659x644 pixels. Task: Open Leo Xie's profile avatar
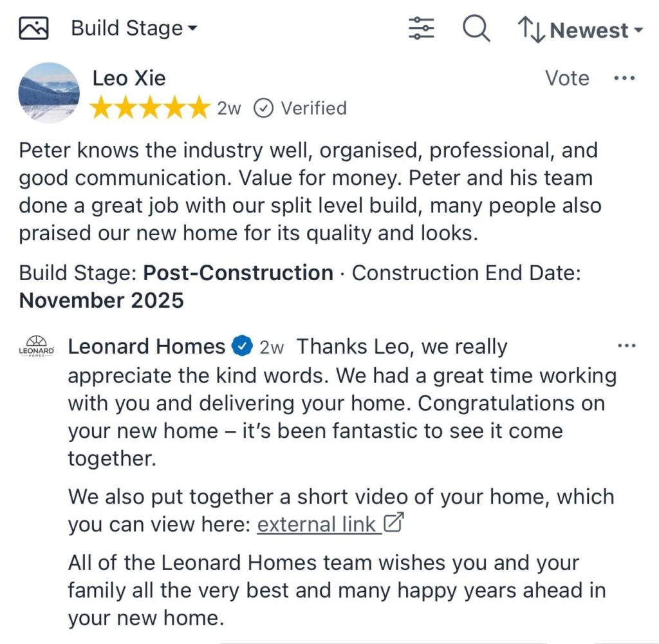49,92
